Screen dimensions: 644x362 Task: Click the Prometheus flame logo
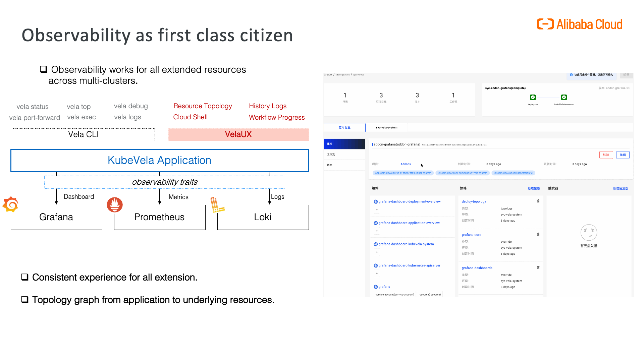pyautogui.click(x=115, y=205)
